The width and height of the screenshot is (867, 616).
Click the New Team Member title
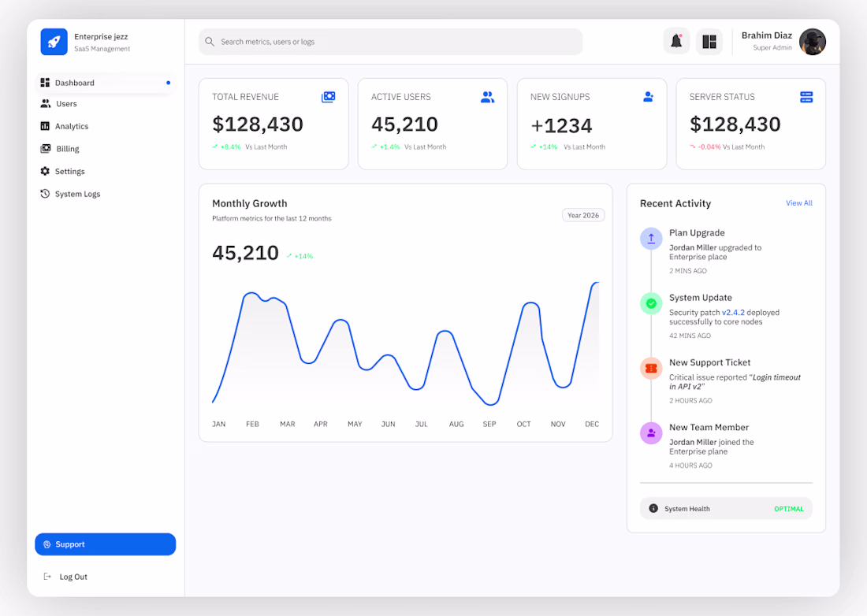pyautogui.click(x=709, y=428)
